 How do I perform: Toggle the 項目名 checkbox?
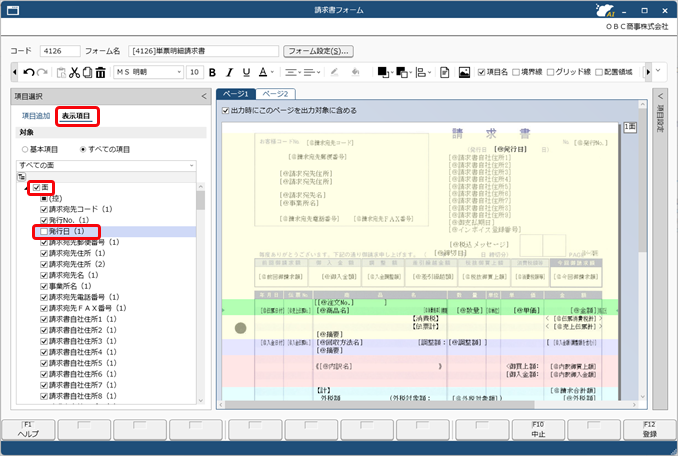click(x=481, y=72)
